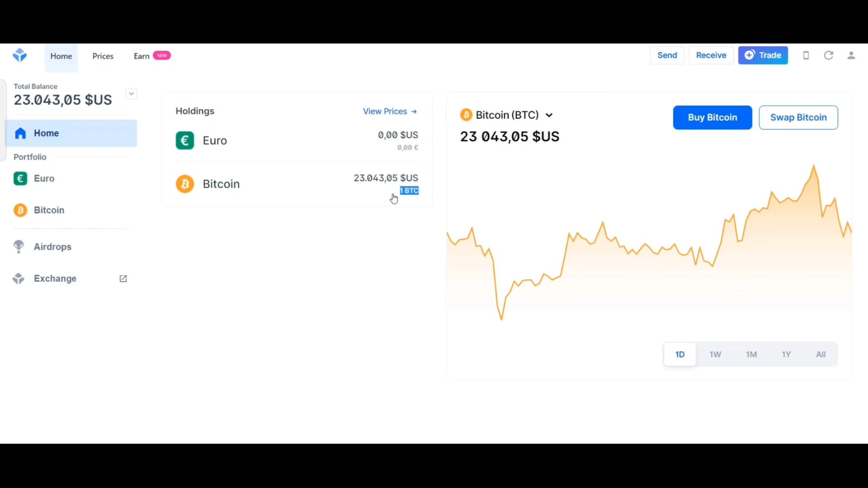Open the Earn tab
Image resolution: width=868 pixels, height=488 pixels.
(142, 56)
